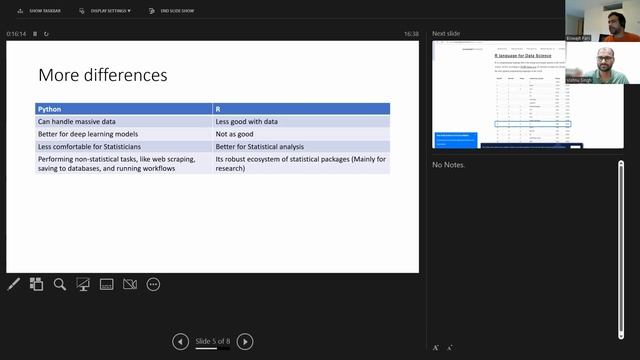Image resolution: width=640 pixels, height=360 pixels.
Task: Click the 16:38 clock readout
Action: [x=411, y=34]
